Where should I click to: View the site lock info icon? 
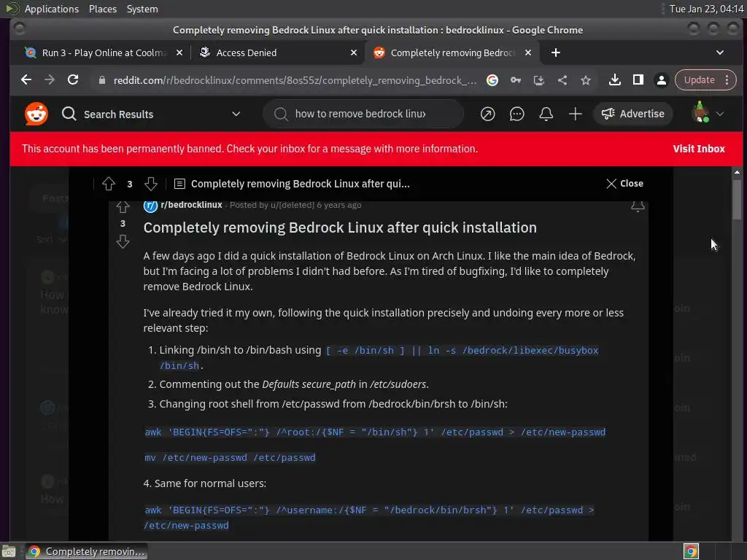(101, 80)
